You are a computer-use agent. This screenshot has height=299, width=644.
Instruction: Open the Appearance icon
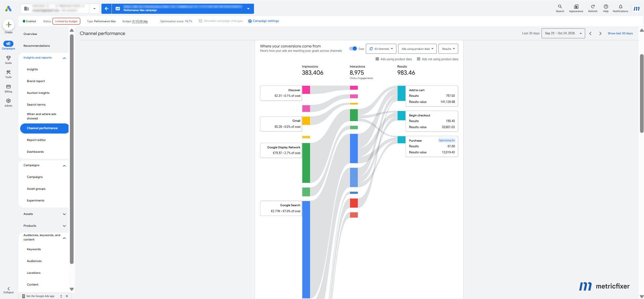click(x=576, y=6)
